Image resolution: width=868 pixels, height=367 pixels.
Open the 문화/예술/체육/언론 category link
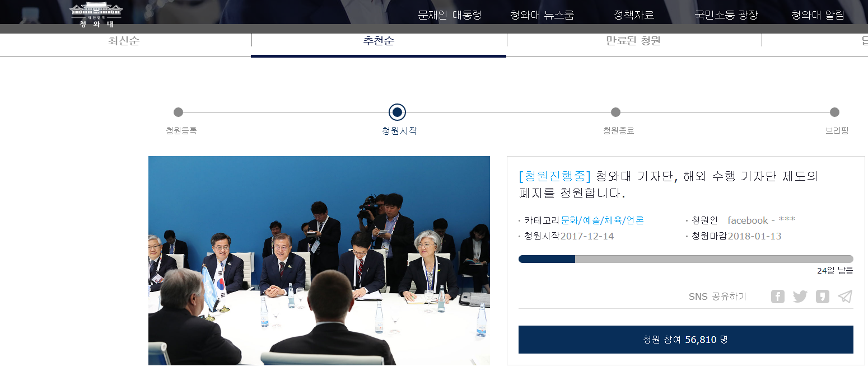click(x=603, y=220)
